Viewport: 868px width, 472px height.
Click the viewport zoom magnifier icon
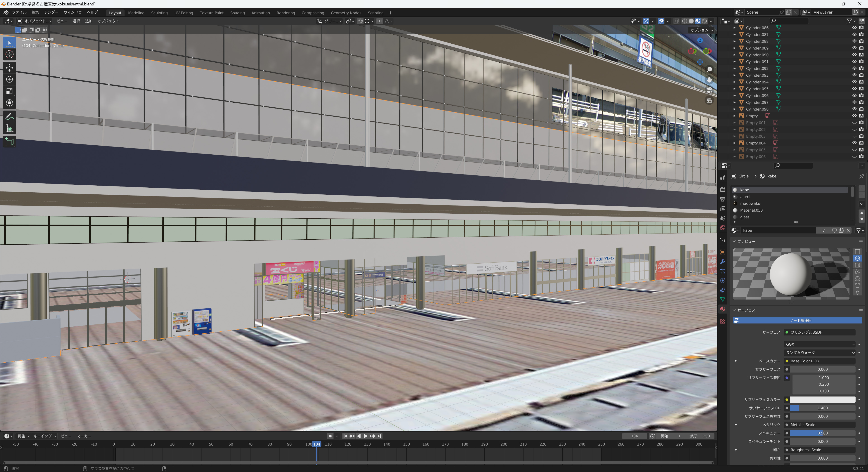tap(709, 69)
